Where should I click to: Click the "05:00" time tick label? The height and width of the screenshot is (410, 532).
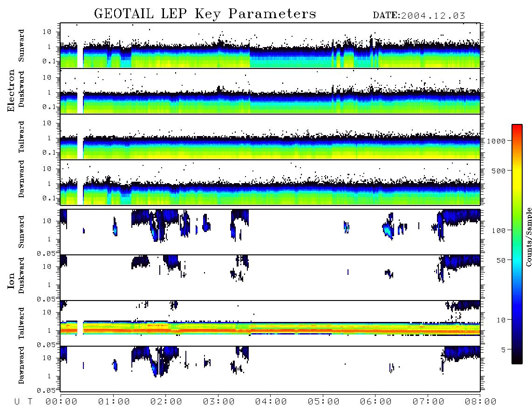(x=324, y=402)
